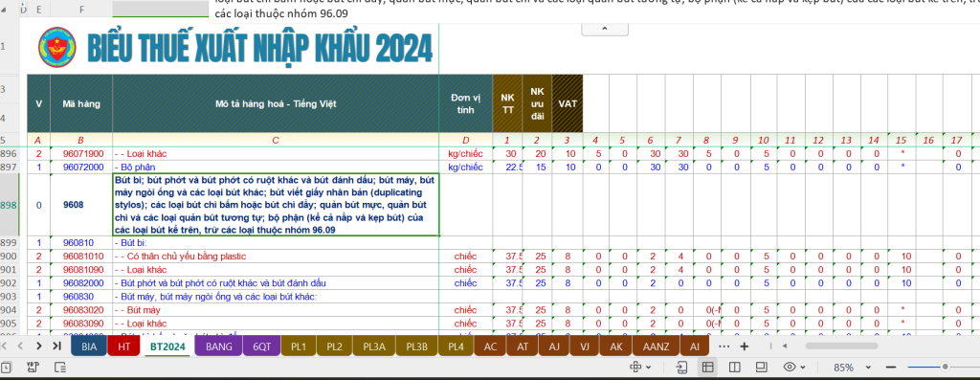The image size is (980, 380).
Task: Open the AK sheet tab
Action: [616, 346]
